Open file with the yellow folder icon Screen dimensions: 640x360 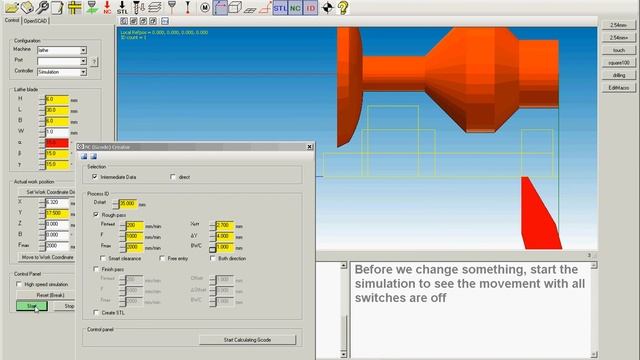click(x=11, y=7)
